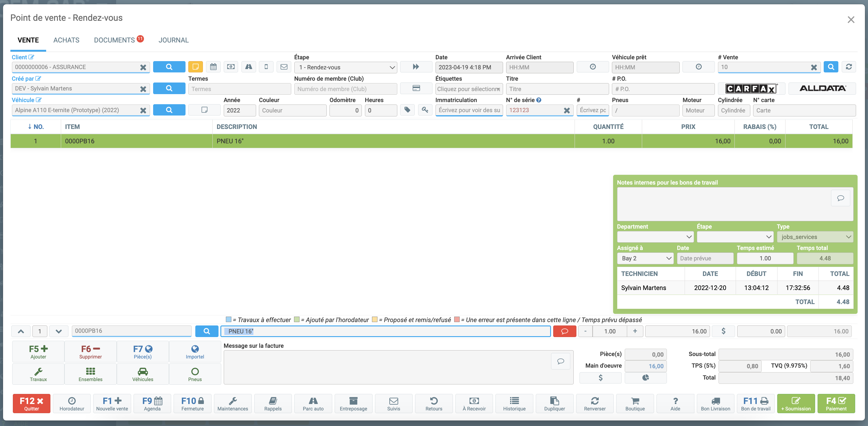Open the DOCUMENTS tab
868x426 pixels.
[x=114, y=40]
